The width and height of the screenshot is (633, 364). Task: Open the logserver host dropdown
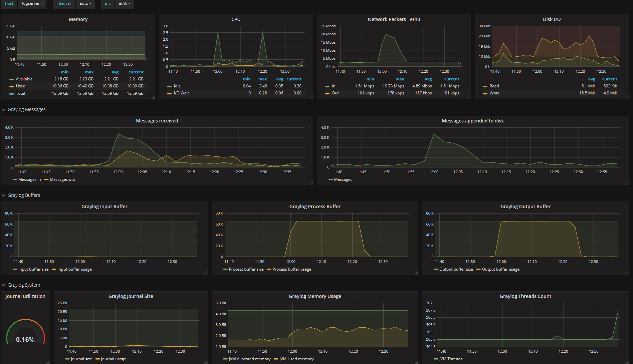click(32, 4)
